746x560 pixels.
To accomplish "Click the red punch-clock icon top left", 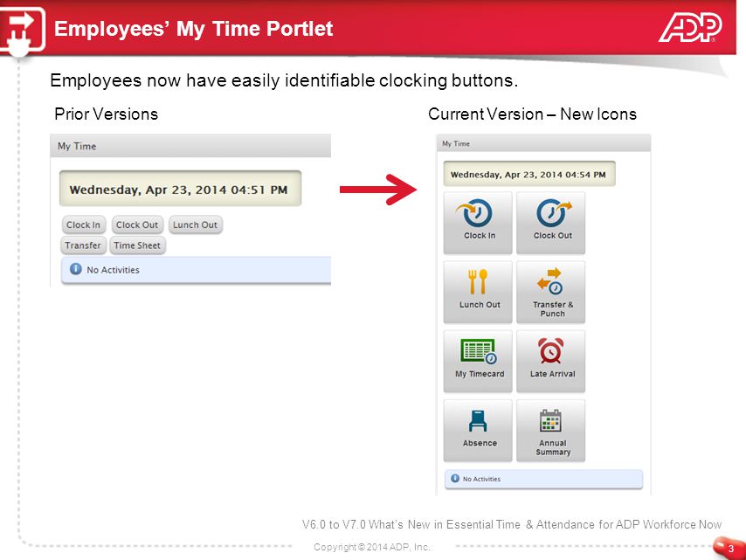I will tap(24, 29).
